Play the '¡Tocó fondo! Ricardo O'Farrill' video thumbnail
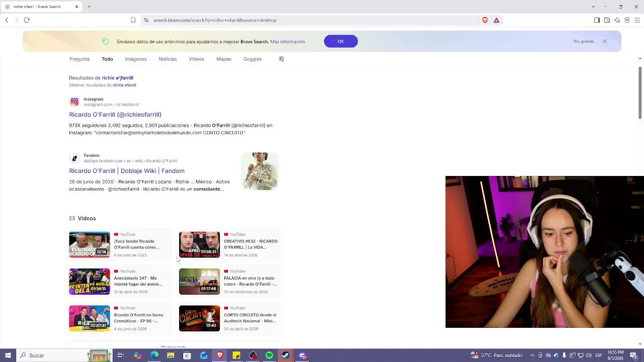This screenshot has width=644, height=362. tap(90, 244)
